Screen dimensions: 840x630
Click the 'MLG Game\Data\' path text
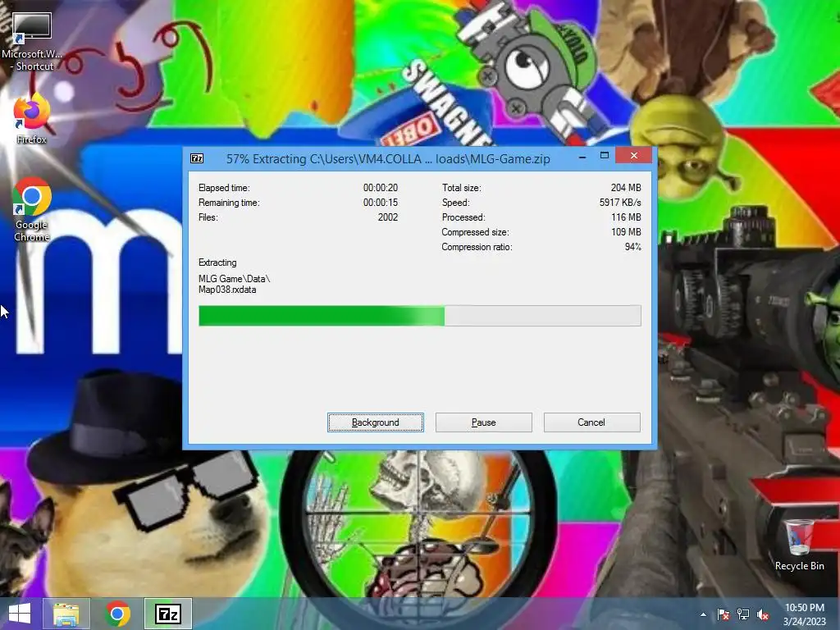pos(234,279)
